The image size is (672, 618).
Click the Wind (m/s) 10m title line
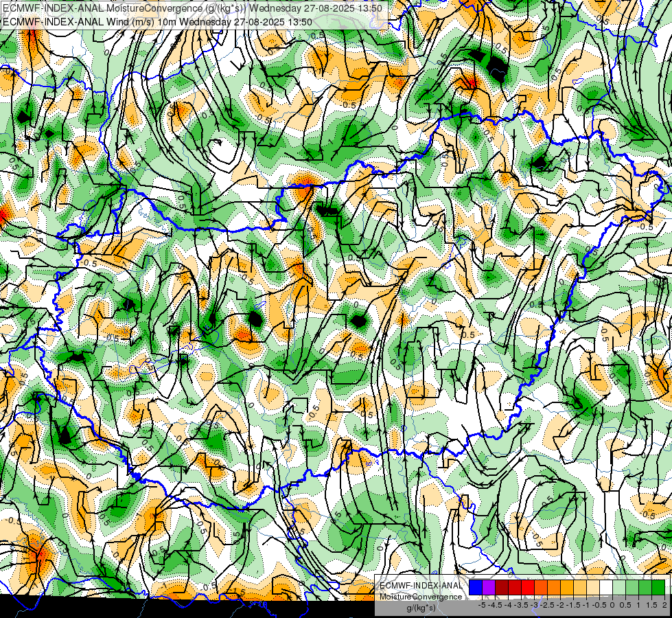[157, 22]
